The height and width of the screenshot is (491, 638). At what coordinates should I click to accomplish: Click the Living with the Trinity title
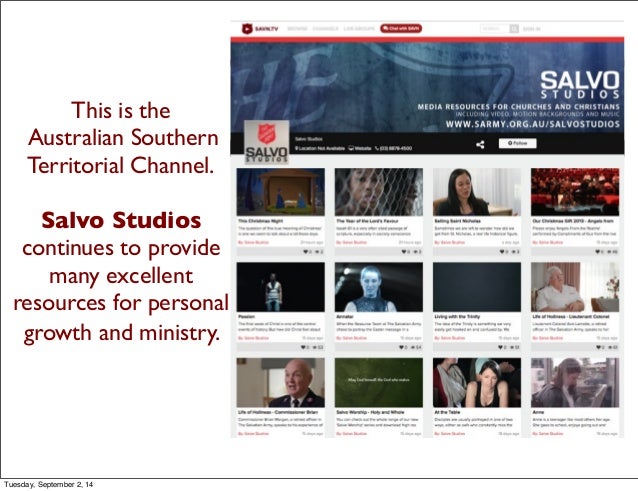(457, 316)
